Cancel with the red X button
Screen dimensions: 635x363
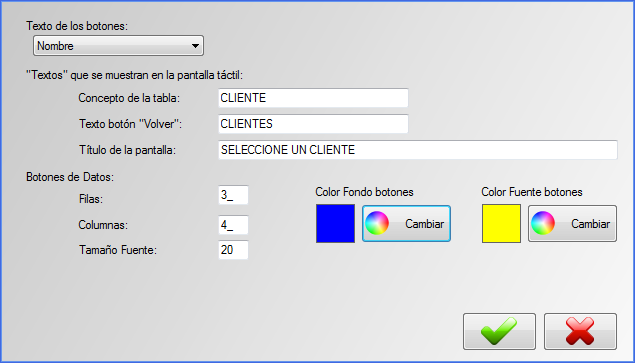580,331
